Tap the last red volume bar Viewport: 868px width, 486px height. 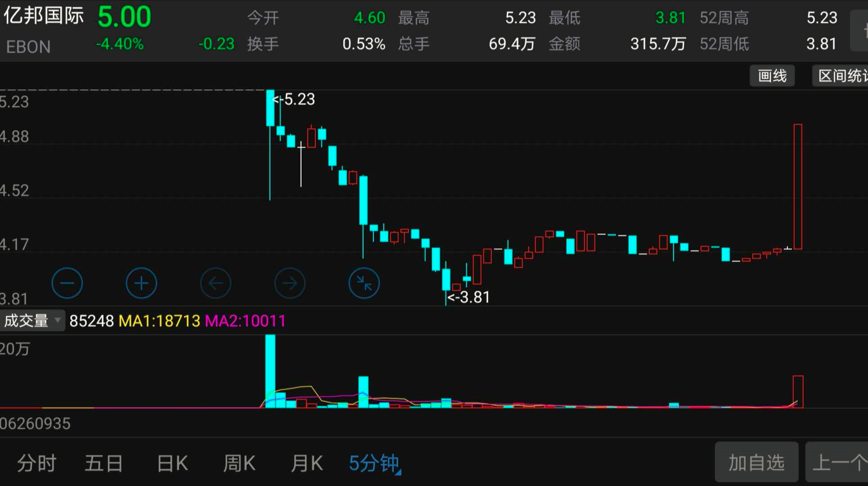click(x=798, y=392)
